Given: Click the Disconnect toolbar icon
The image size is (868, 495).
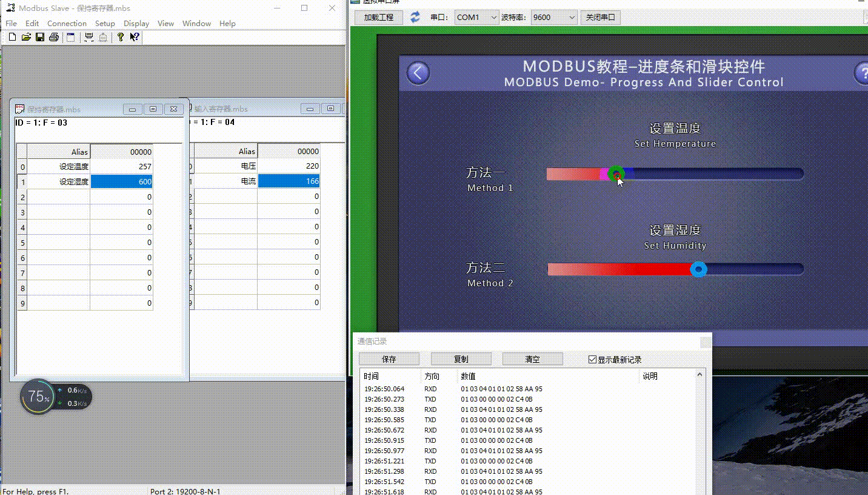Looking at the screenshot, I should tap(103, 38).
